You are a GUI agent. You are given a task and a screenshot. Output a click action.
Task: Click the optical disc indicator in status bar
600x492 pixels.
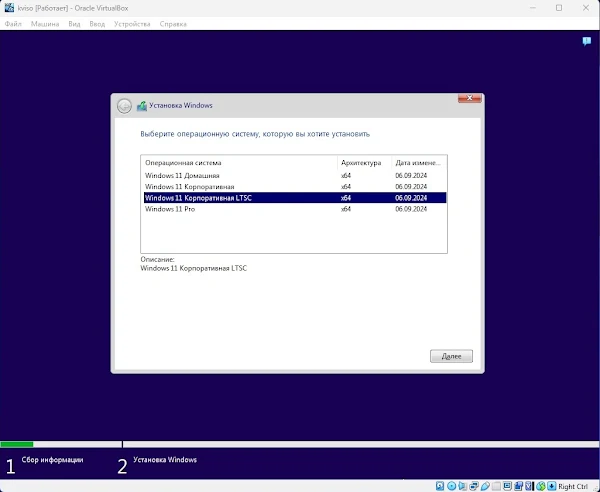tap(452, 486)
